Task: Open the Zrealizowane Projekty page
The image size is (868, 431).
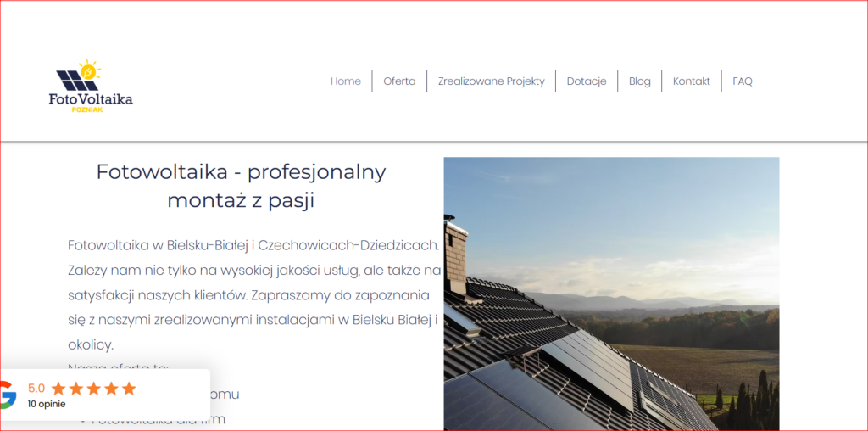Action: (x=491, y=81)
